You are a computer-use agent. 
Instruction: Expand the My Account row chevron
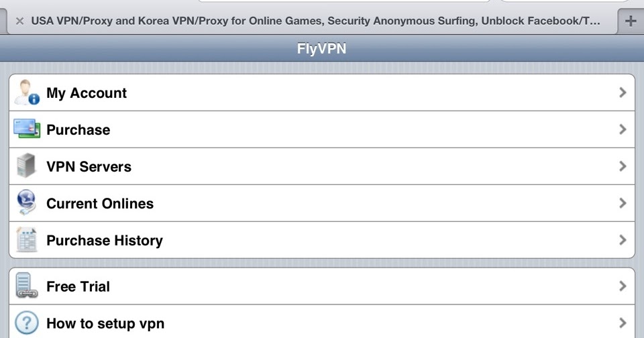(x=623, y=93)
